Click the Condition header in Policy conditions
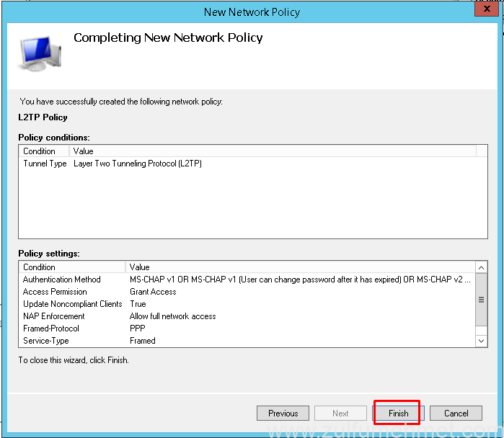The width and height of the screenshot is (504, 438). 44,151
